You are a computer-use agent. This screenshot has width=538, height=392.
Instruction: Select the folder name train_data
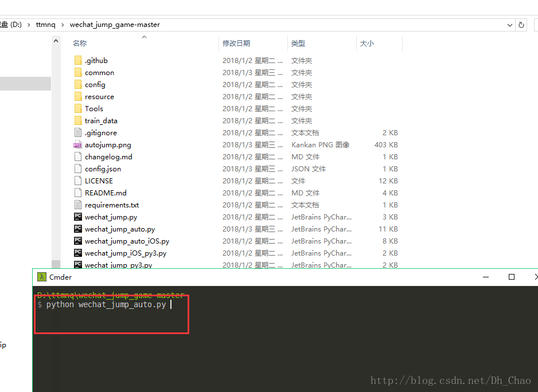[101, 121]
